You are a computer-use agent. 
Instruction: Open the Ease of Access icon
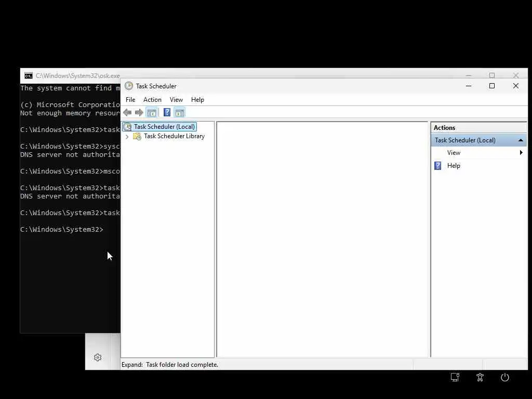click(x=480, y=377)
